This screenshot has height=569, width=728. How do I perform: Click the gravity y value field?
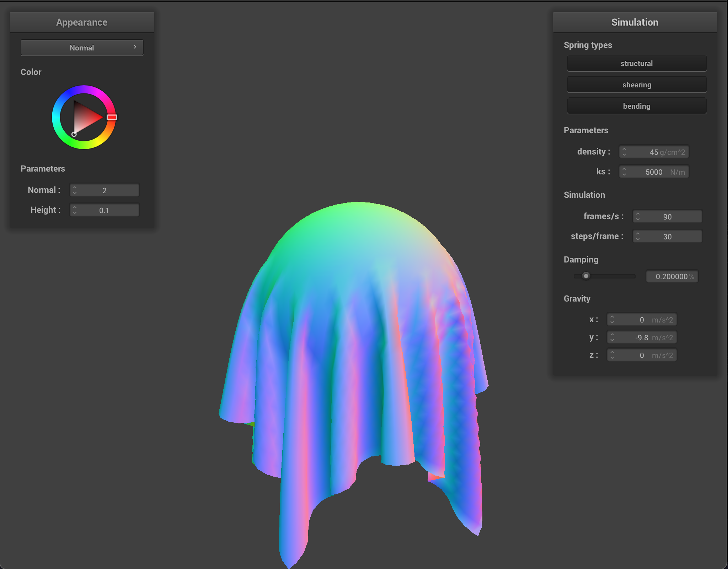point(642,337)
